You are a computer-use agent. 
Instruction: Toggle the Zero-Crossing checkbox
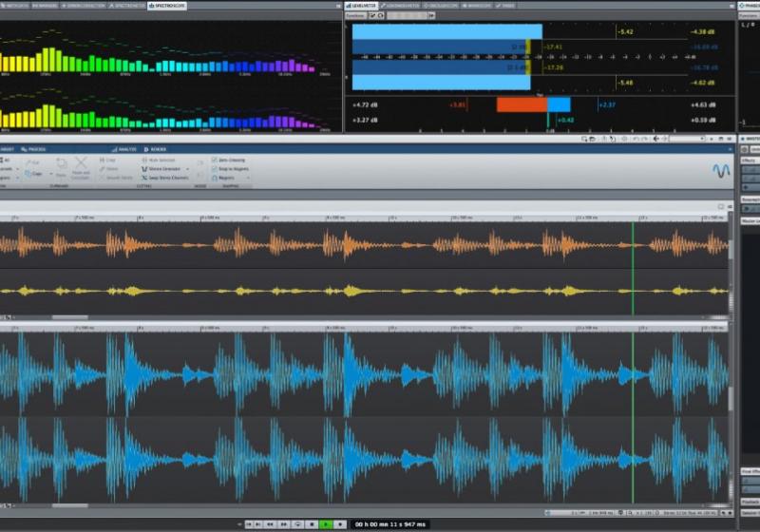click(215, 161)
